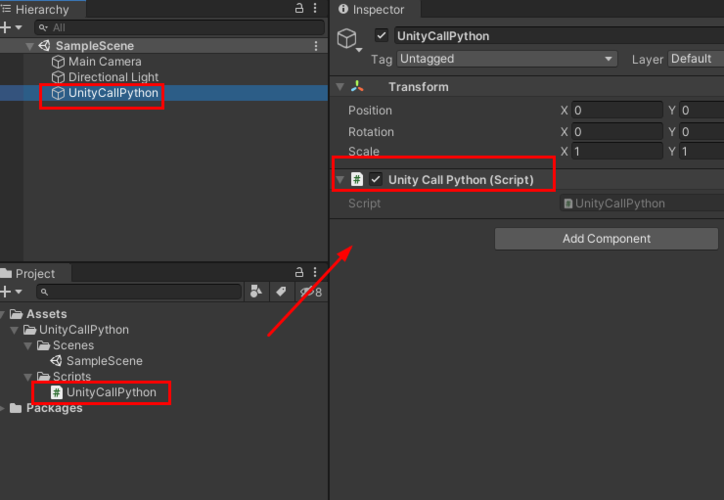Edit Rotation Y field
Image resolution: width=724 pixels, height=500 pixels.
[x=702, y=132]
